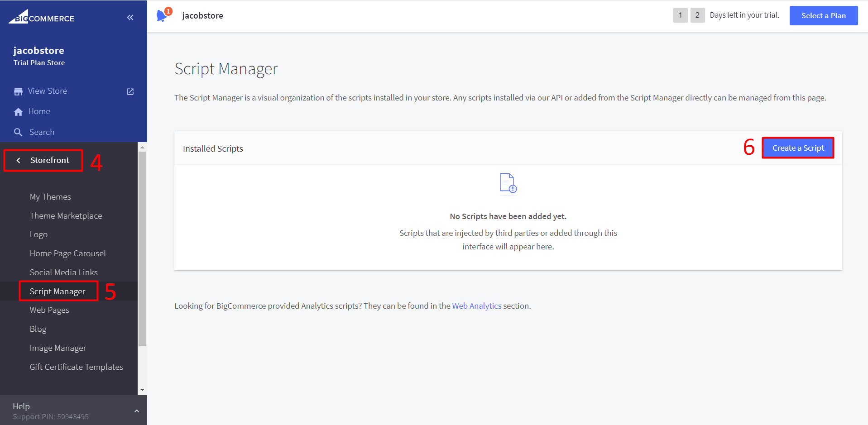This screenshot has width=868, height=425.
Task: Open store in new tab icon
Action: pyautogui.click(x=130, y=91)
